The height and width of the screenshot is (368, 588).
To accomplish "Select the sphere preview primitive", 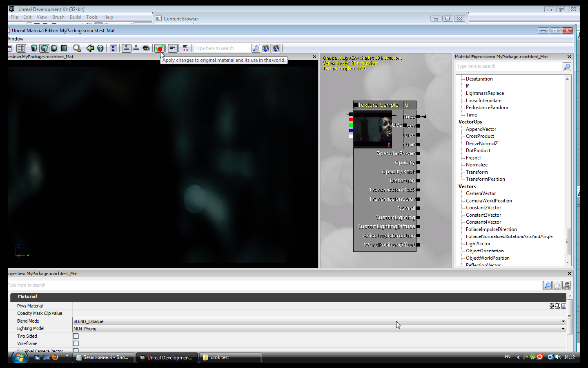I will click(x=54, y=48).
